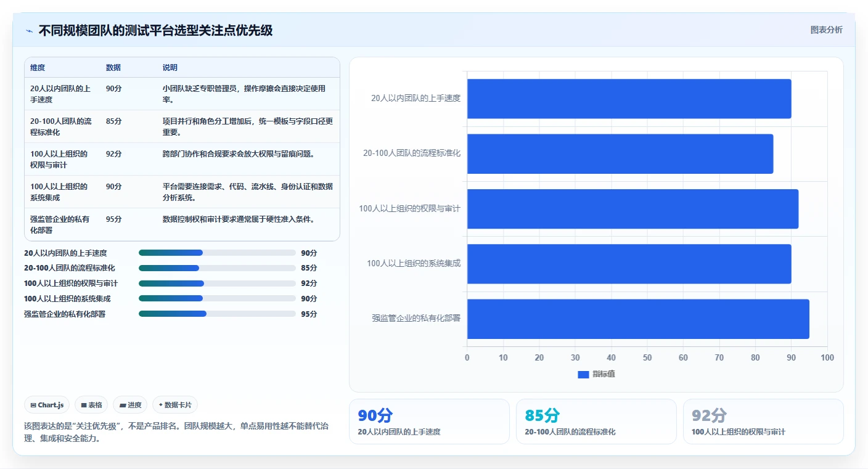Click the 92分 value in the table
The height and width of the screenshot is (469, 868).
click(113, 153)
